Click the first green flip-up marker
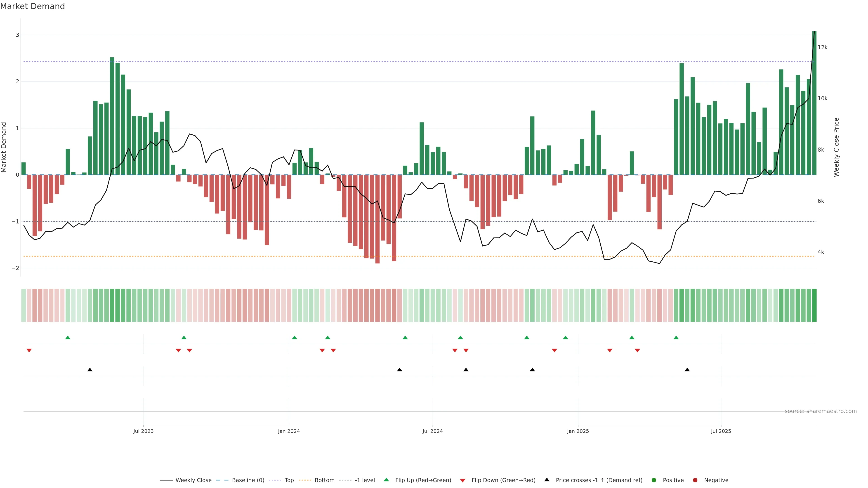868x488 pixels. point(68,338)
